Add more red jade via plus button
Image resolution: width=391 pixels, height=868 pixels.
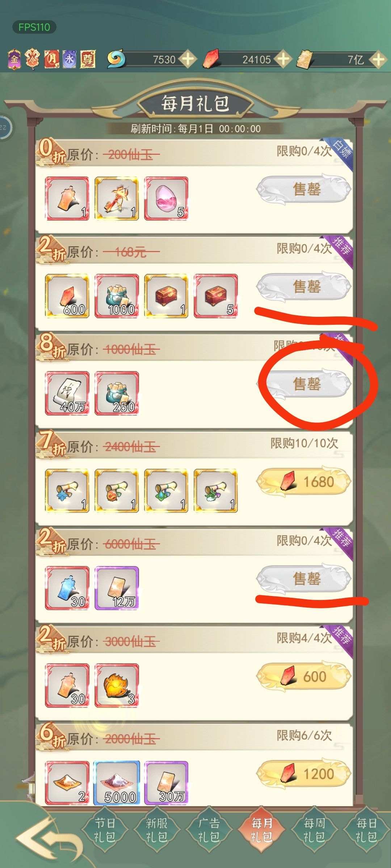click(283, 59)
